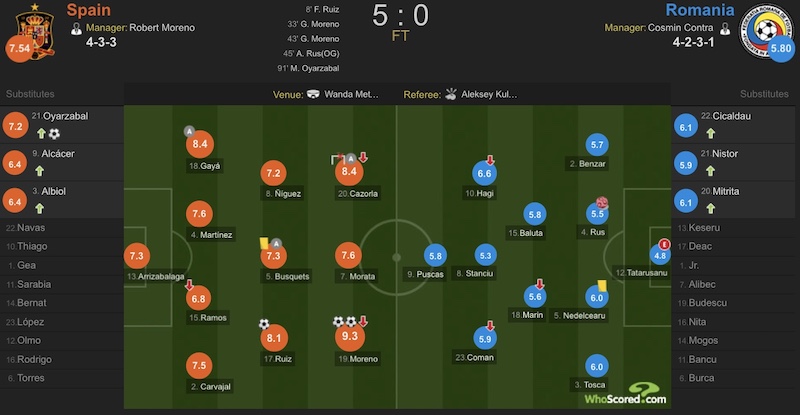The image size is (800, 415).
Task: Select Tatarusanu's 4.8 rating bubble
Action: tap(660, 256)
